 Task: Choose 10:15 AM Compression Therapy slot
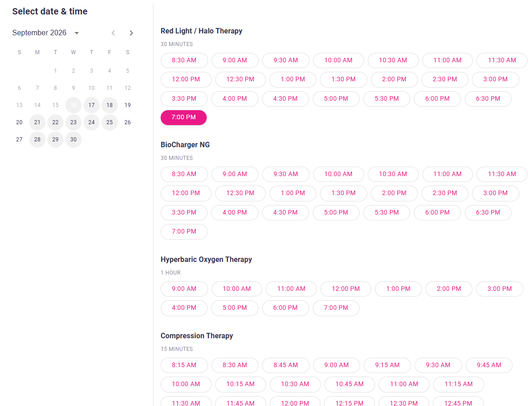241,384
